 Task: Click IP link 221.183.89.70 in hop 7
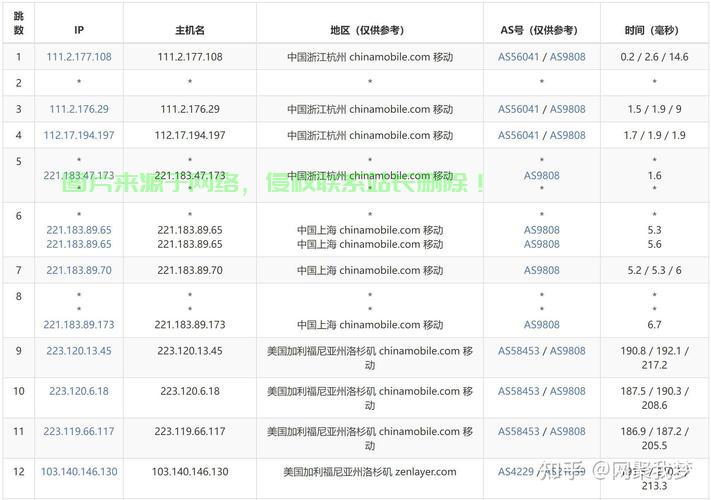point(79,270)
